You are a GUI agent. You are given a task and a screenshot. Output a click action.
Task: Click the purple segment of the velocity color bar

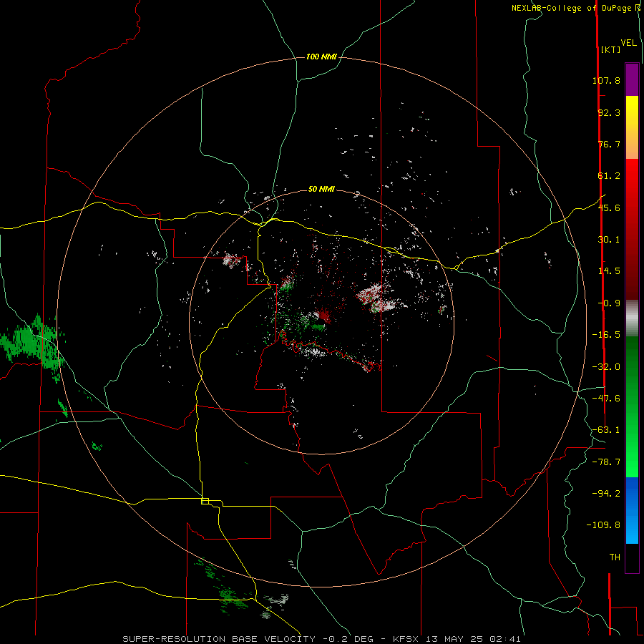coord(632,79)
